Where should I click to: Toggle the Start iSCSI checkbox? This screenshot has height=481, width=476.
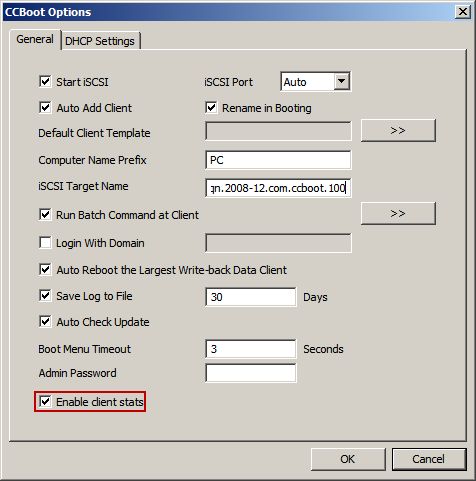45,81
